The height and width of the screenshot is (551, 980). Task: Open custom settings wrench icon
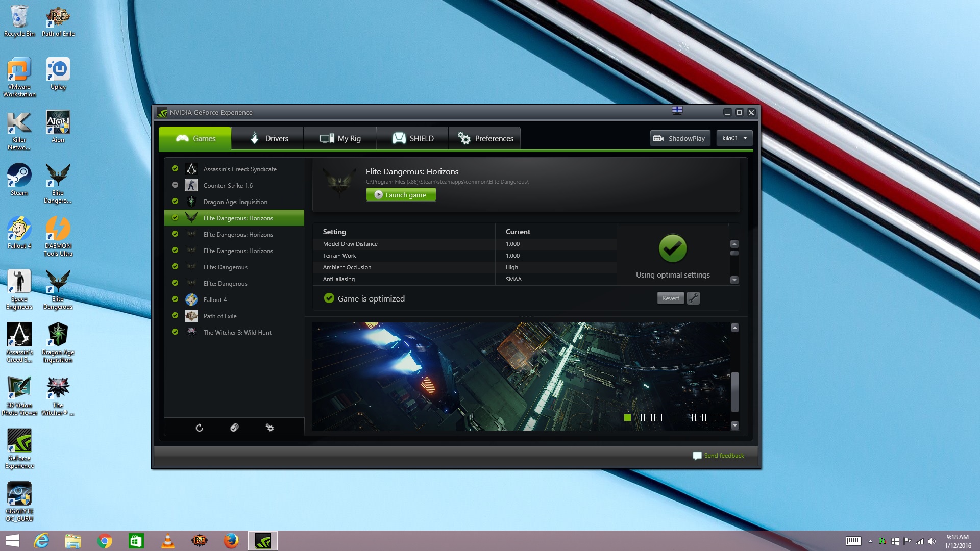click(693, 298)
